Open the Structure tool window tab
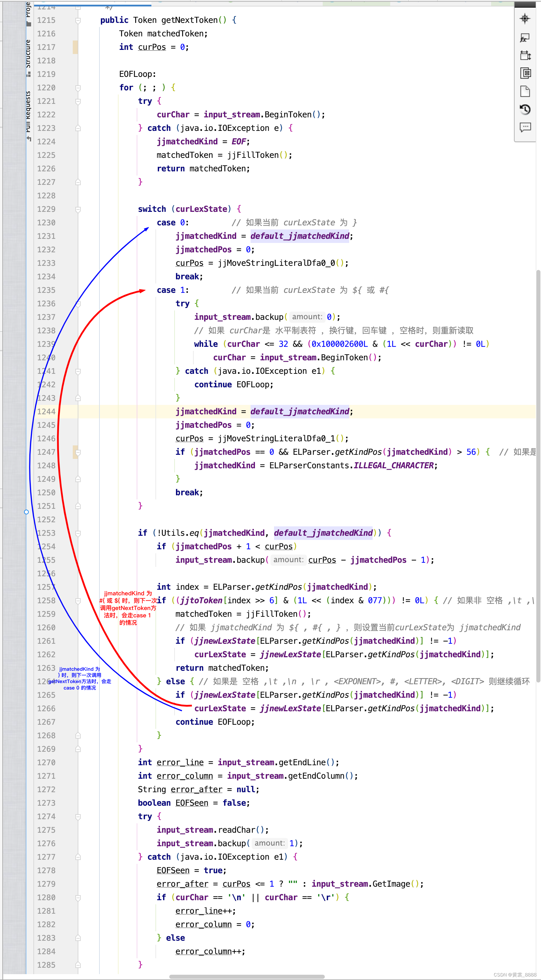This screenshot has height=980, width=541. (x=28, y=58)
